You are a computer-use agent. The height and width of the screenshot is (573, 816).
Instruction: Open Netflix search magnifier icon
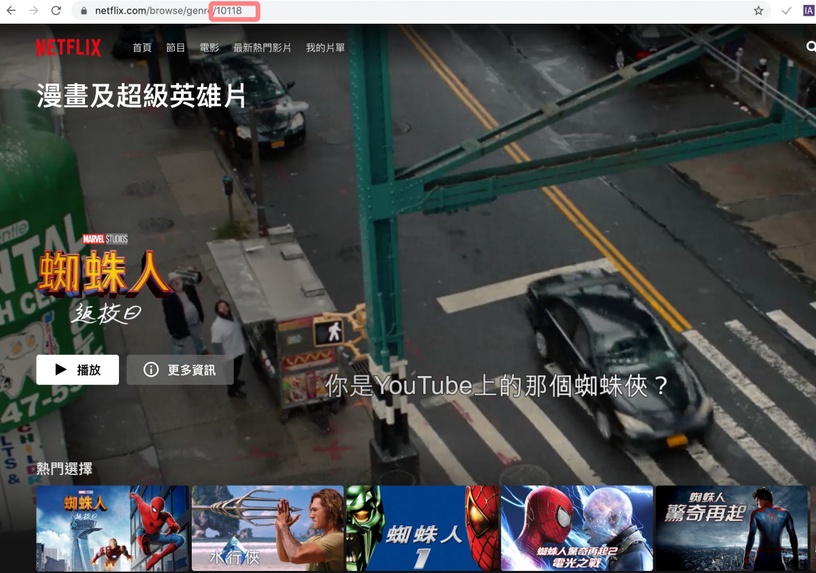811,47
